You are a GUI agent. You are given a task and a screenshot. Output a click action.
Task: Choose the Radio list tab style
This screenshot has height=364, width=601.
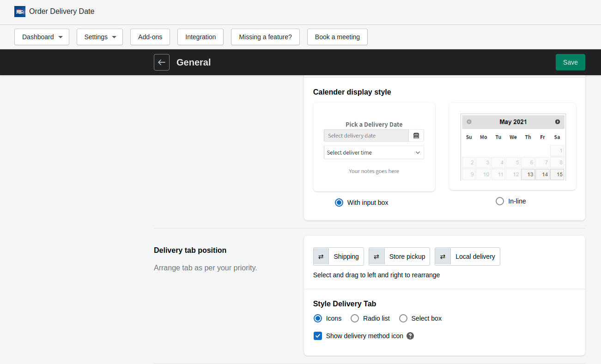(x=355, y=318)
